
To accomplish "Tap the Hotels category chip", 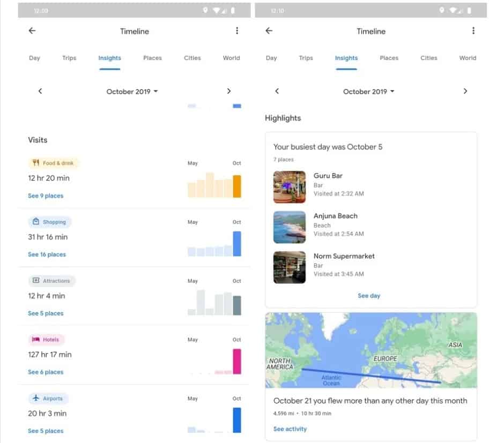I will click(x=46, y=340).
